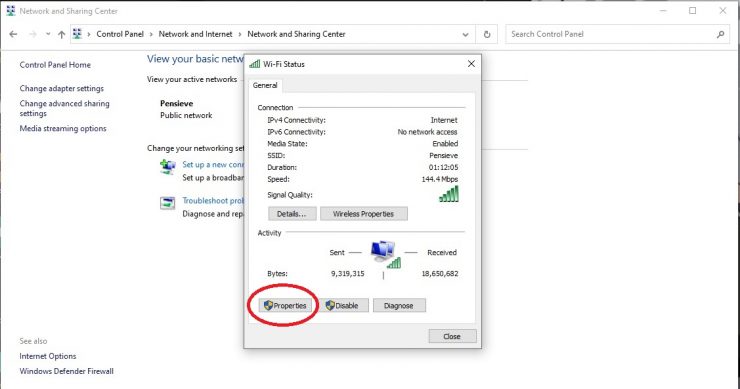Click the Troubleshoot problems icon
This screenshot has height=389, width=740.
(168, 203)
